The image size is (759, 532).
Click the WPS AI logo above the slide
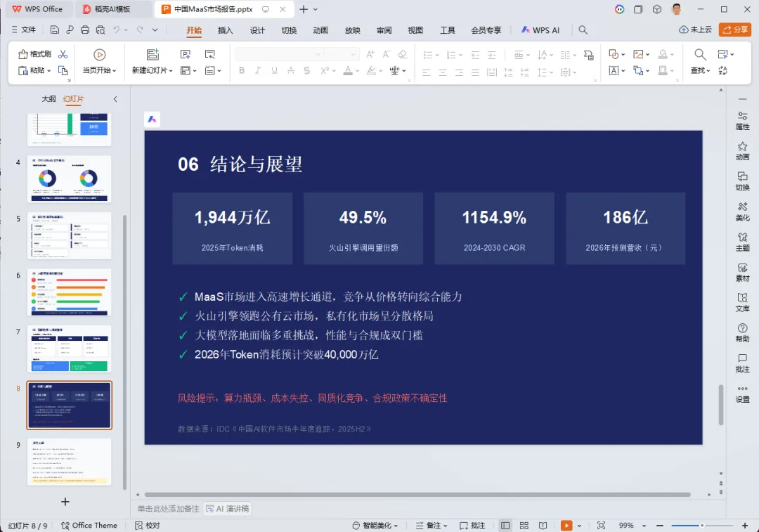[152, 119]
